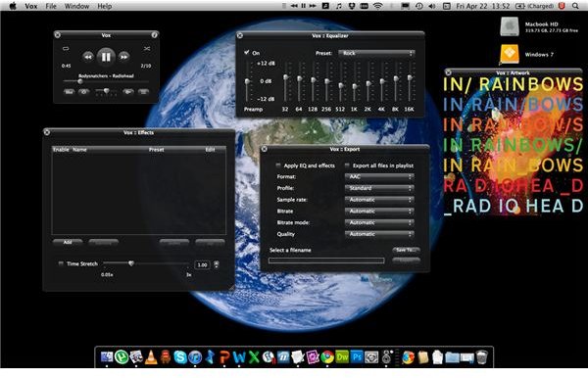Screen dimensions: 588x378
Task: Skip to next track in Vox player
Action: [x=123, y=57]
